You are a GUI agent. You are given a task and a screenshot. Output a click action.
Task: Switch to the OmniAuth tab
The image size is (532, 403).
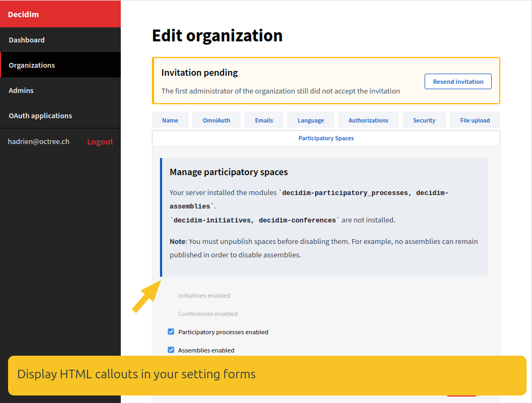pyautogui.click(x=216, y=120)
